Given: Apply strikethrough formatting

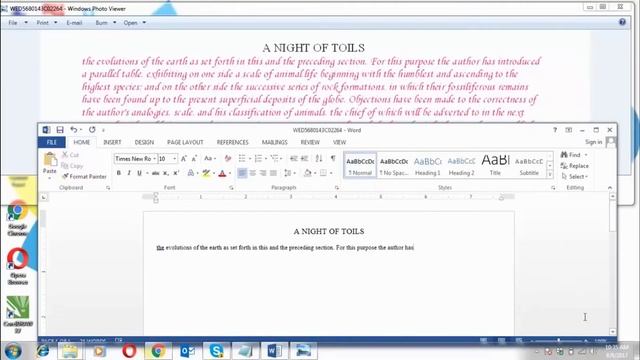Looking at the screenshot, I should (155, 173).
